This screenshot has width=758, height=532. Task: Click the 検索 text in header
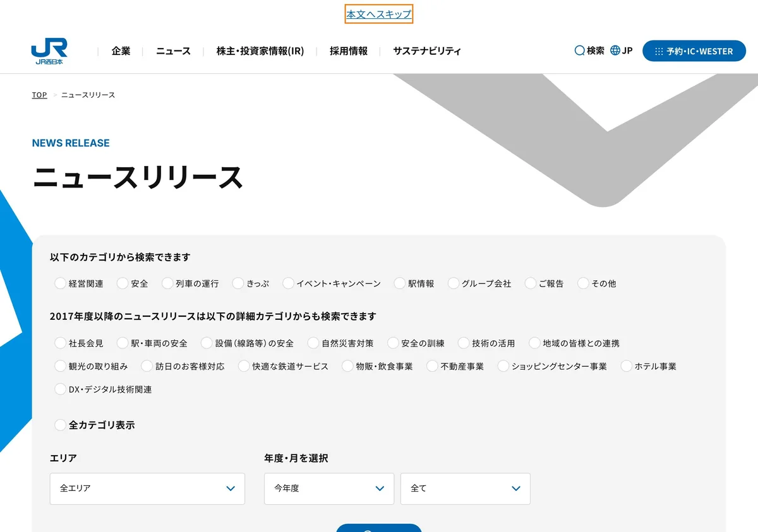tap(596, 50)
